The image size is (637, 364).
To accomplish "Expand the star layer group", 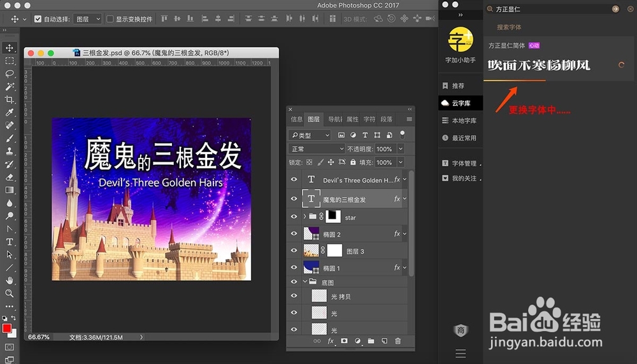I will [x=304, y=217].
